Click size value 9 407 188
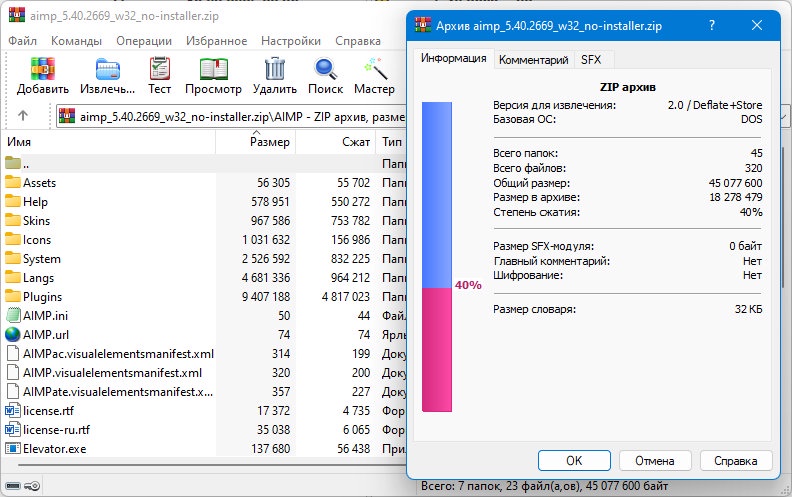The height and width of the screenshot is (497, 792). click(266, 296)
